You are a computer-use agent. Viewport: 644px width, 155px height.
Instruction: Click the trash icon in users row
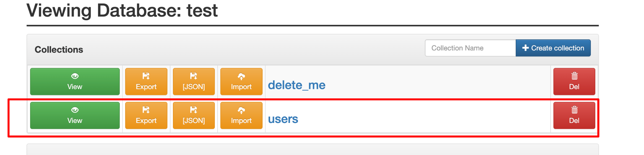coord(574,110)
